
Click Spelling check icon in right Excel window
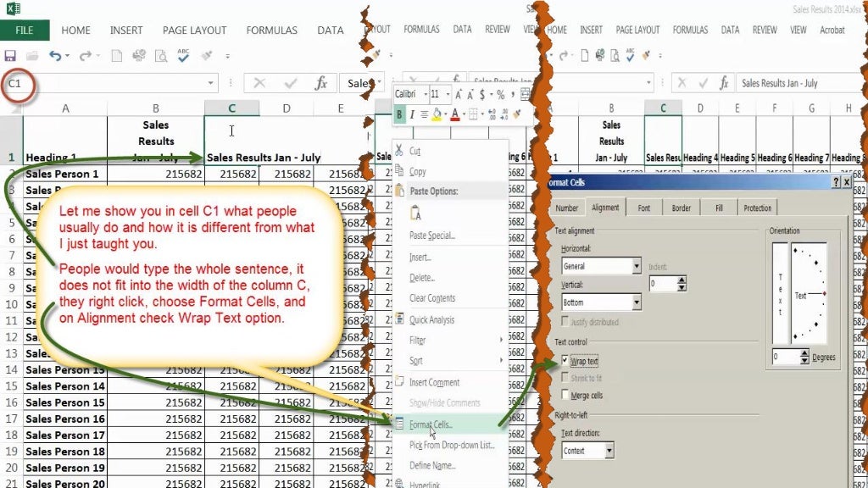click(x=630, y=55)
